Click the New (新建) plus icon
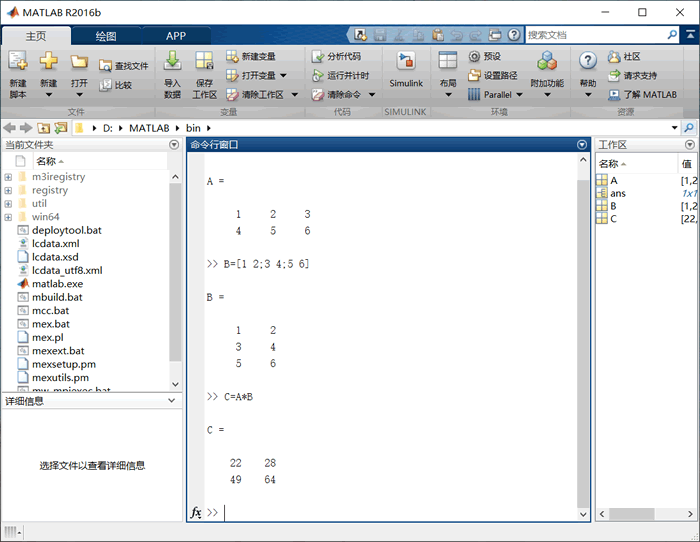700x542 pixels. click(x=49, y=61)
